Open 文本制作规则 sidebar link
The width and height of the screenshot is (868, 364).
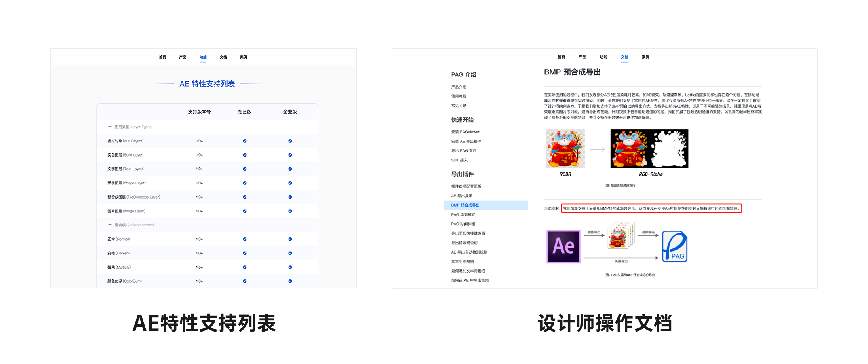462,262
